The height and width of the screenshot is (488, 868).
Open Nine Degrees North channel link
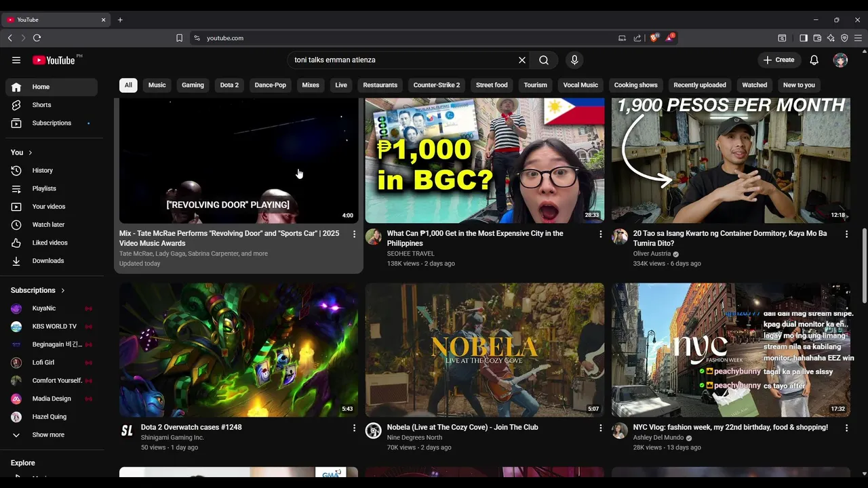(x=414, y=438)
